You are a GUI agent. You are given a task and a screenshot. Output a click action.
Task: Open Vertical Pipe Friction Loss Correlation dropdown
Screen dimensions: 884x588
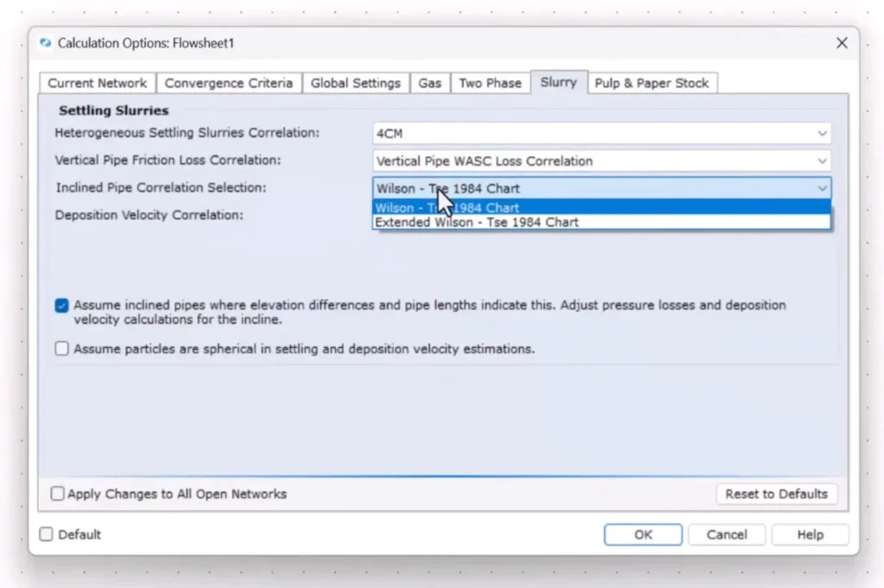(x=821, y=161)
